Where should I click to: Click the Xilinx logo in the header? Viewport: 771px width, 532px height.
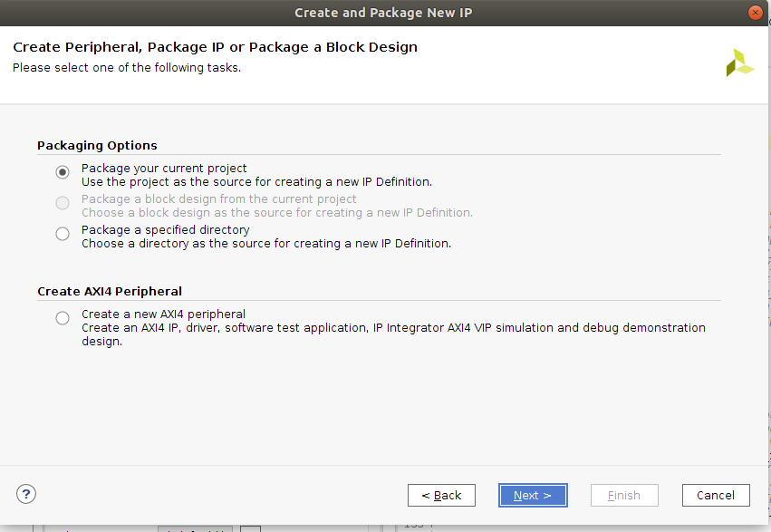[x=739, y=63]
